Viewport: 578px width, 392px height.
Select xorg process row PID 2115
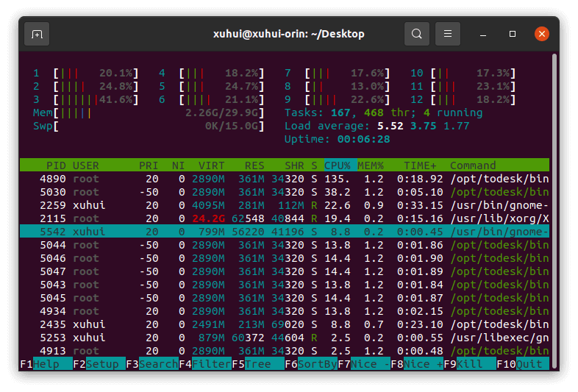coord(285,218)
